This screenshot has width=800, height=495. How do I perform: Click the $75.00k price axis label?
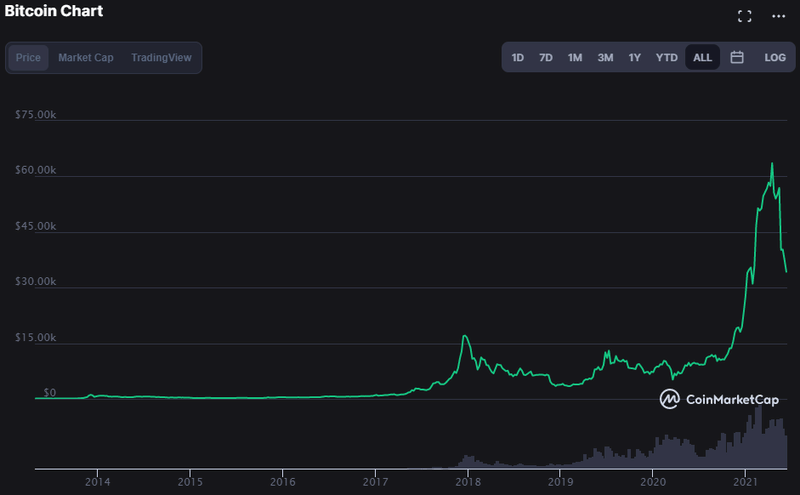click(x=35, y=114)
